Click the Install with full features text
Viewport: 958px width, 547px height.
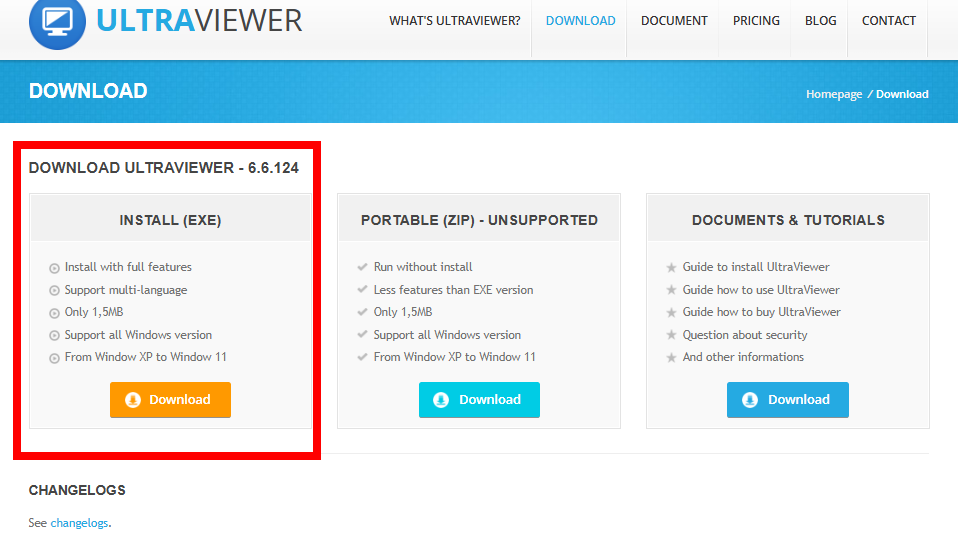tap(128, 267)
